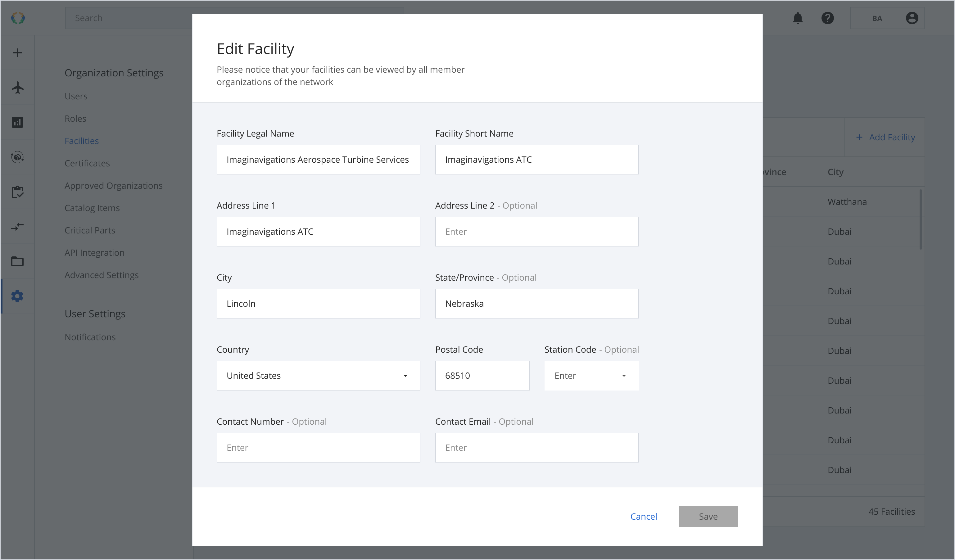Go to Approved Organizations
The width and height of the screenshot is (955, 560).
(x=113, y=186)
